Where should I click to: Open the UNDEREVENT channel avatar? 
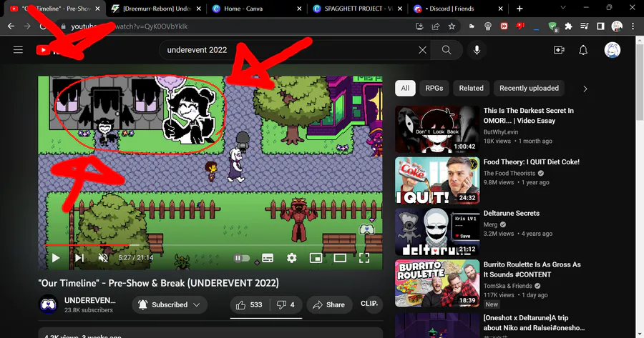[48, 304]
